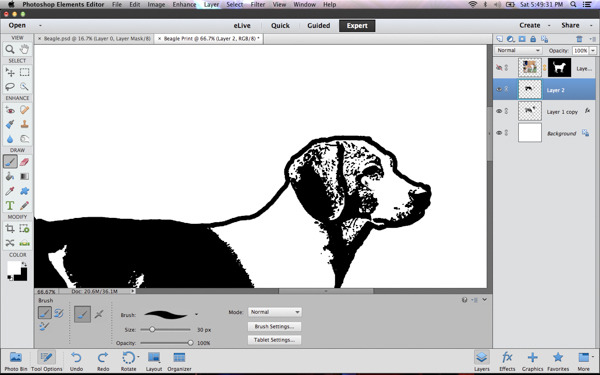Add a layer mask to Layer 2

pos(522,39)
